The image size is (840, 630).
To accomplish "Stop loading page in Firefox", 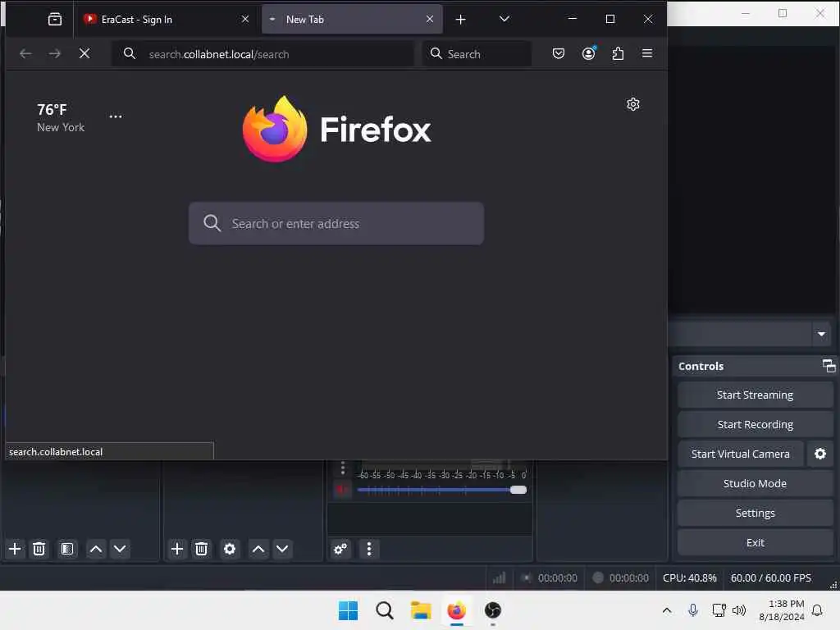I will 84,53.
